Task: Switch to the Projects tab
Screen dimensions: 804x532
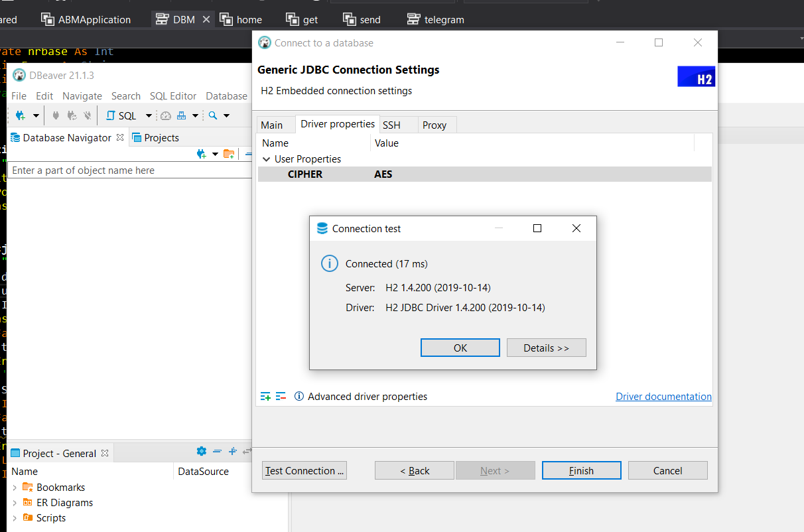Action: pyautogui.click(x=156, y=137)
